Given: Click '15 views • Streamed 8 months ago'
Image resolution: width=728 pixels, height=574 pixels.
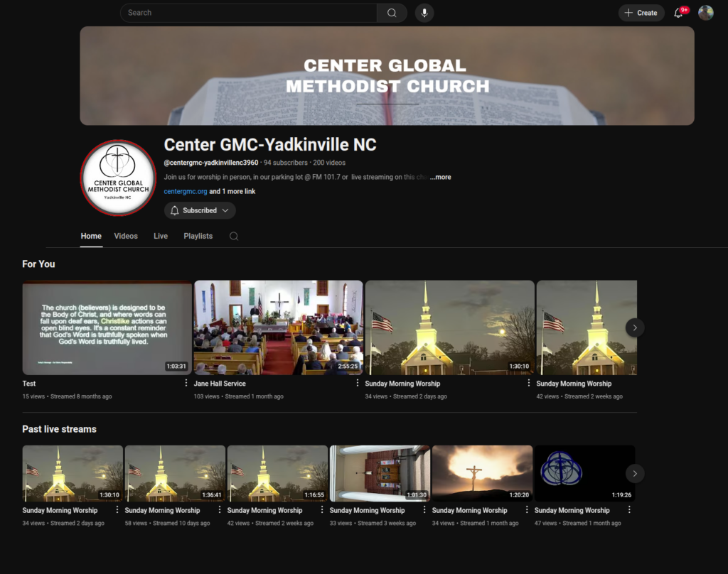Looking at the screenshot, I should coord(67,396).
